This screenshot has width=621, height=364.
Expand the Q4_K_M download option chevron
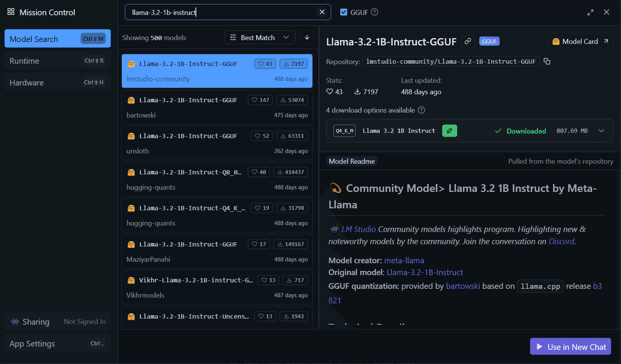click(x=602, y=131)
